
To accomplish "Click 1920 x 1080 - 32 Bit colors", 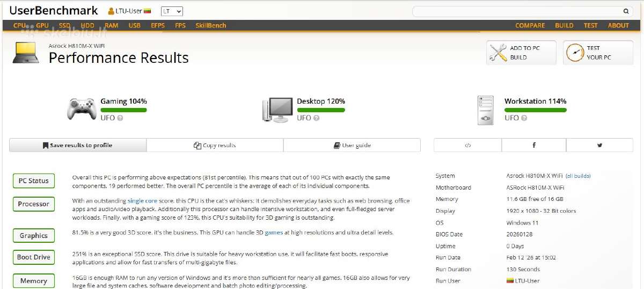I will 541,211.
